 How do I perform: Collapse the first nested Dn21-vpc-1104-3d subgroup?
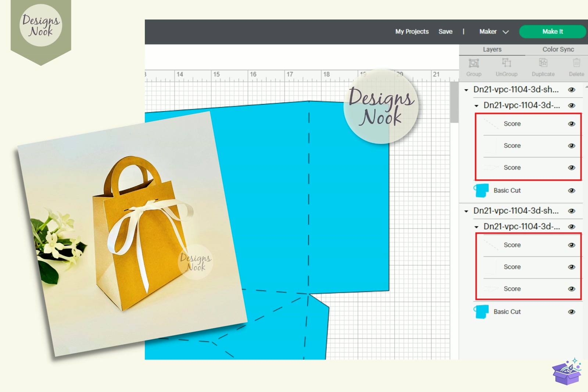[476, 106]
